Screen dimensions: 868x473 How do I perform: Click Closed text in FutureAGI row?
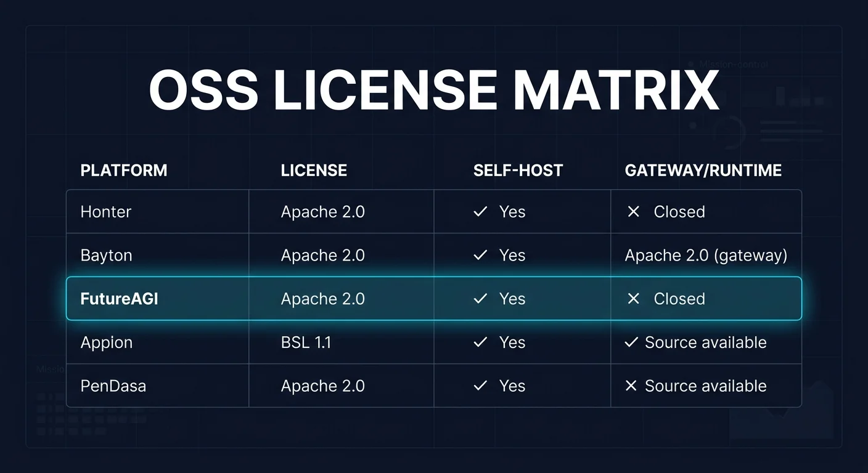[679, 299]
